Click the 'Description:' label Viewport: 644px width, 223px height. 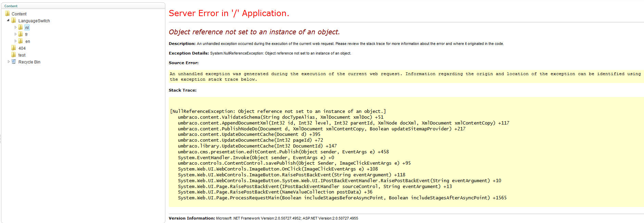click(182, 44)
